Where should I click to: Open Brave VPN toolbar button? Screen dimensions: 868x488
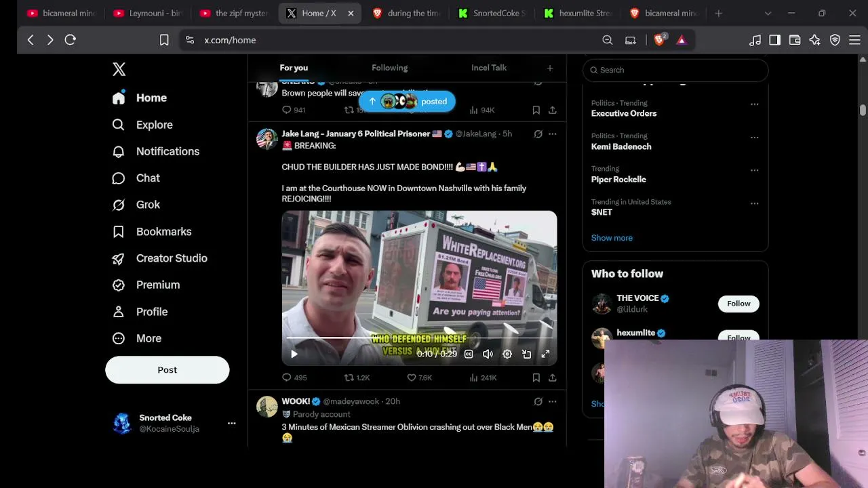click(x=835, y=40)
